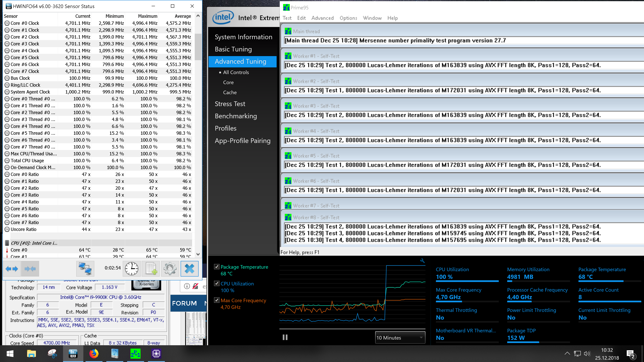
Task: Switch to Prime95 taskbar icon
Action: [x=136, y=353]
